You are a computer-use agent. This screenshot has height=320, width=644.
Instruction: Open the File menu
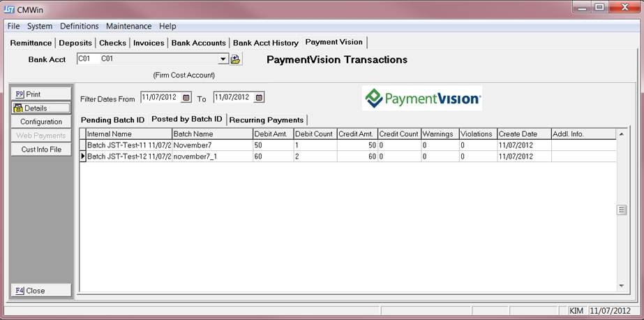point(13,26)
